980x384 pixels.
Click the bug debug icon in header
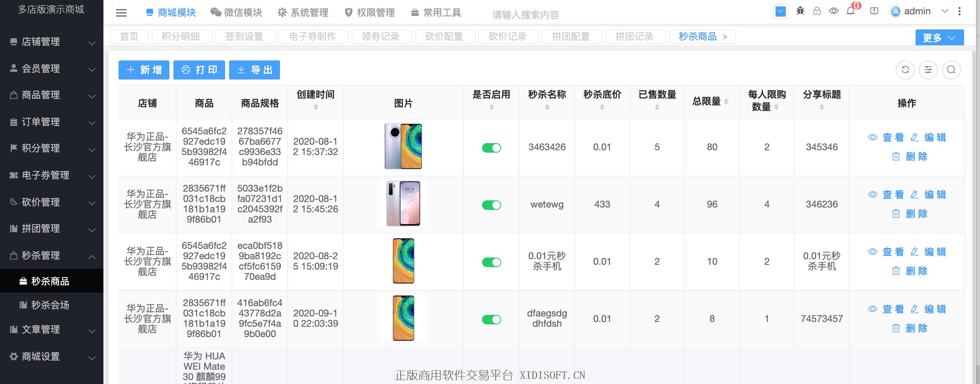(x=800, y=11)
